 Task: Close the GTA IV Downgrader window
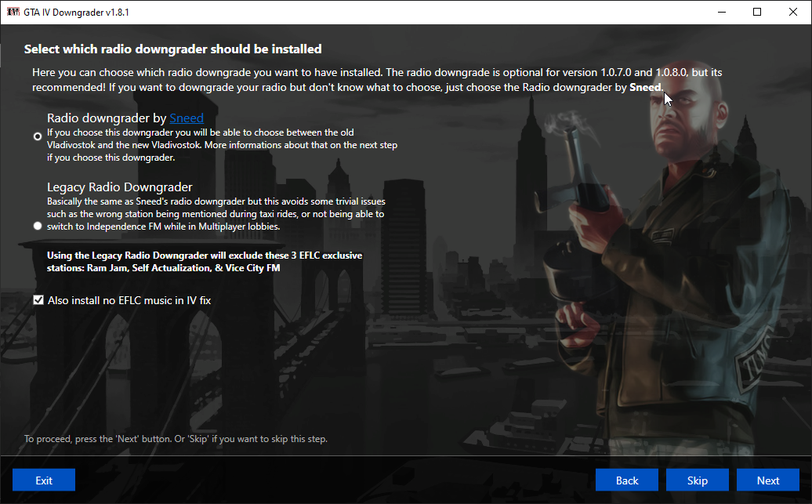793,12
